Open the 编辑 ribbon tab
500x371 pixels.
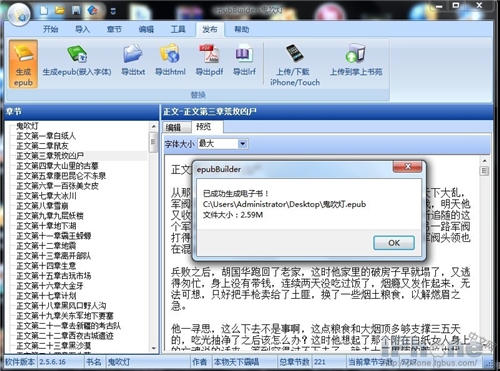146,29
